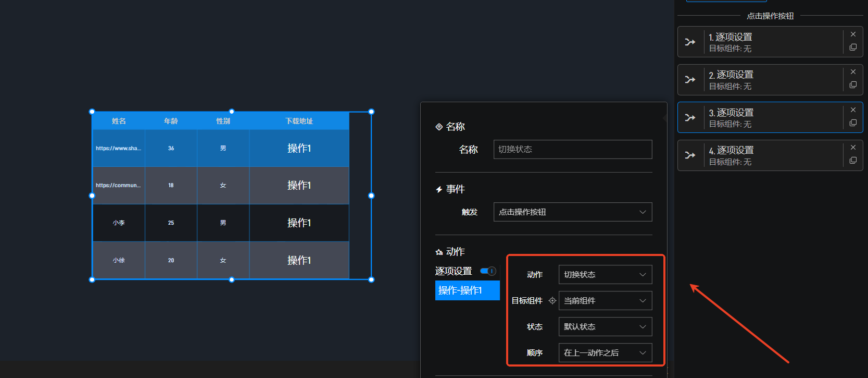868x378 pixels.
Task: Expand the 动作 dropdown set to 切换状态
Action: 605,275
